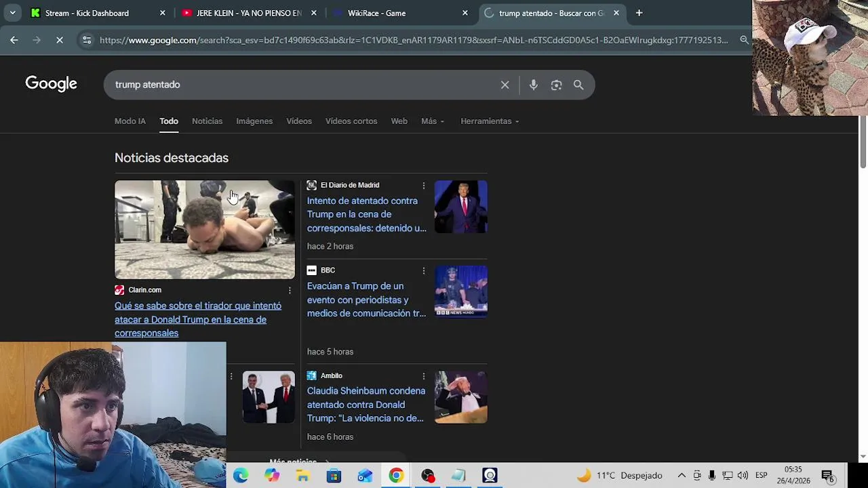Viewport: 868px width, 488px height.
Task: Open options for Ambilo article
Action: click(424, 375)
